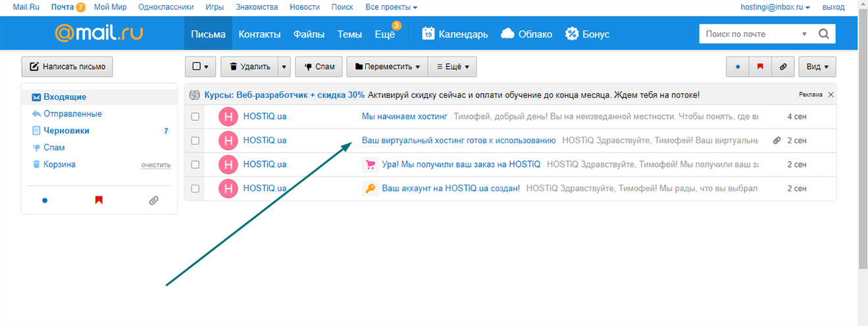Viewport: 868px width, 326px height.
Task: Click avatar of 'Ваш аккаунт на HOSTiQ.ua' email
Action: click(x=228, y=189)
